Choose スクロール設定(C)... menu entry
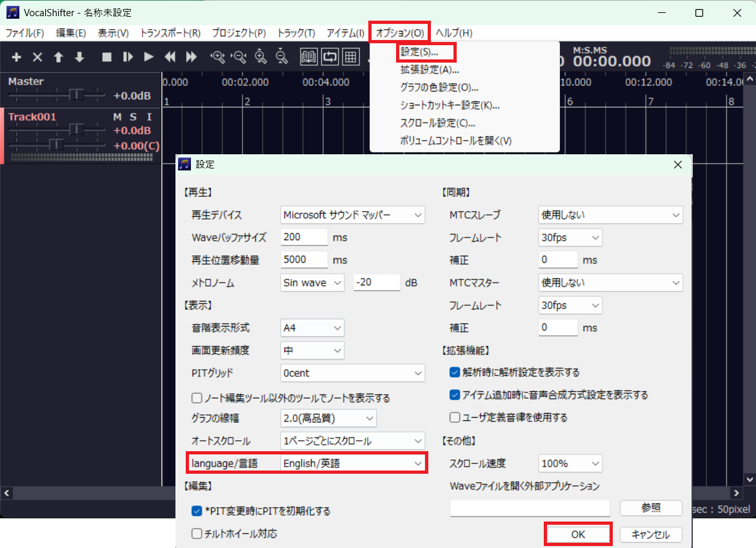This screenshot has height=548, width=756. click(438, 123)
